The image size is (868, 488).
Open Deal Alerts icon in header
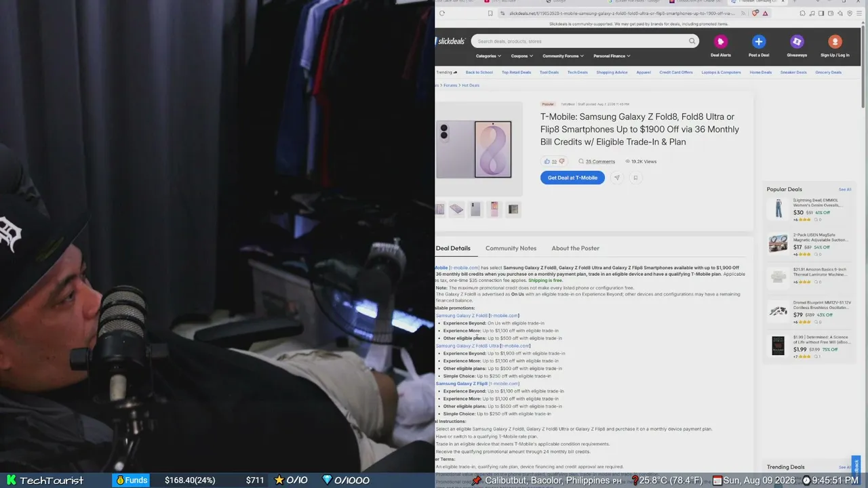point(720,42)
